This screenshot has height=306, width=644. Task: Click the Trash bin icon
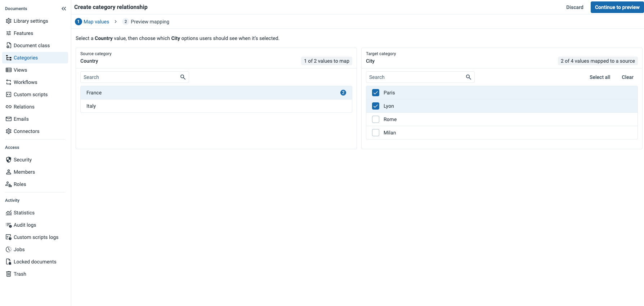[x=9, y=274]
